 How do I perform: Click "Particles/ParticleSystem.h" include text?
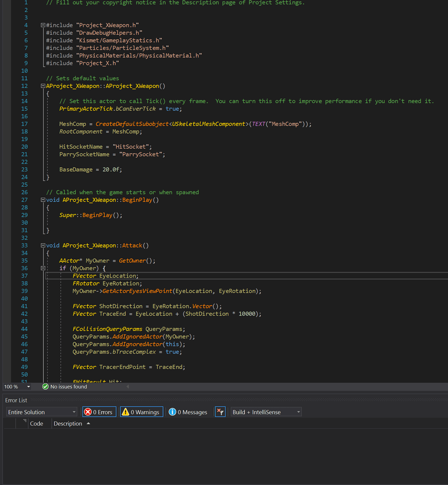point(123,48)
